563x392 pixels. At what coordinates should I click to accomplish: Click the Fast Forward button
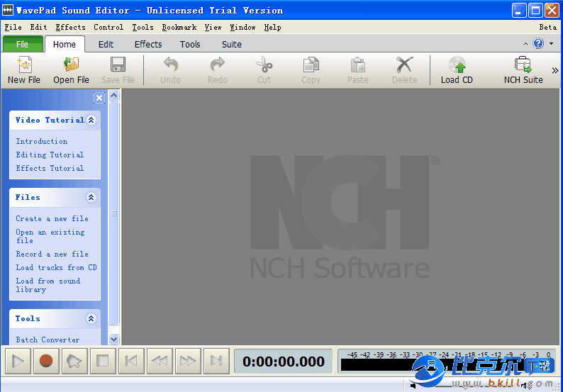[x=188, y=361]
